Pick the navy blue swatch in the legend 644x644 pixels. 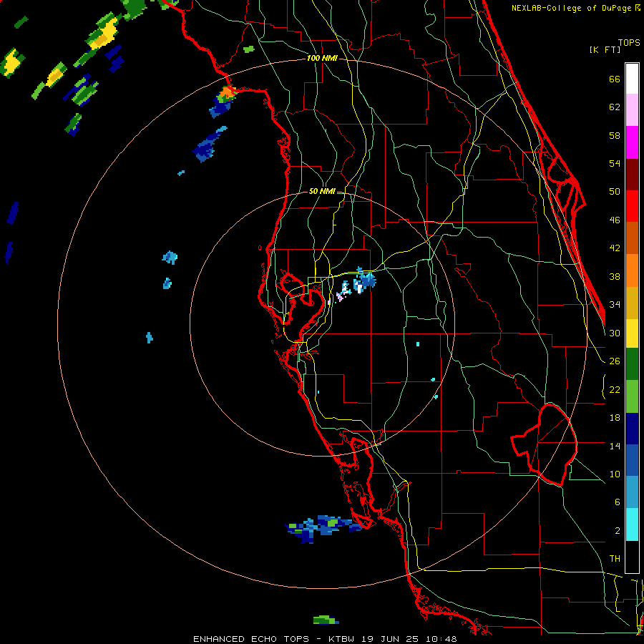tap(632, 429)
